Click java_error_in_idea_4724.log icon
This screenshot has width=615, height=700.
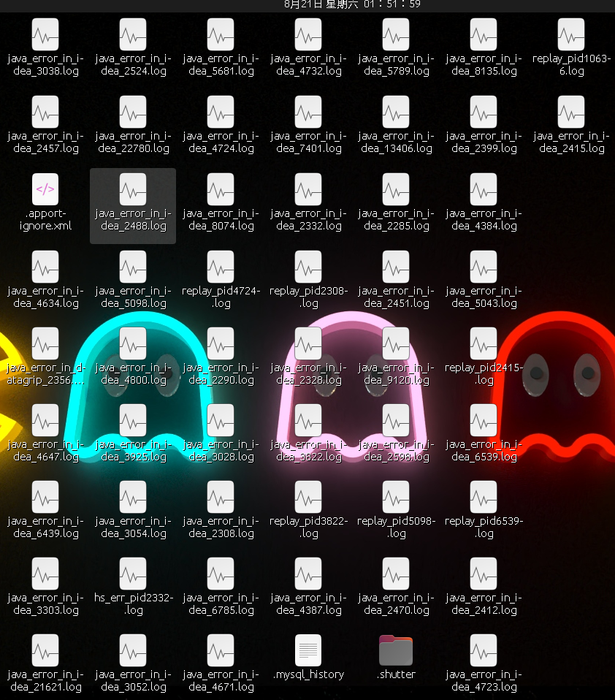[x=221, y=112]
